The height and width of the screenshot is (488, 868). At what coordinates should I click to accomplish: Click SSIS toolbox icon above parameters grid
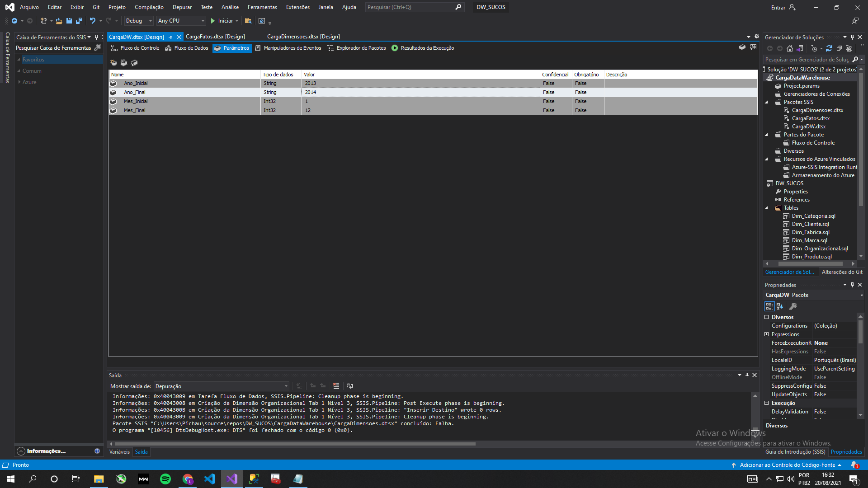tap(742, 47)
